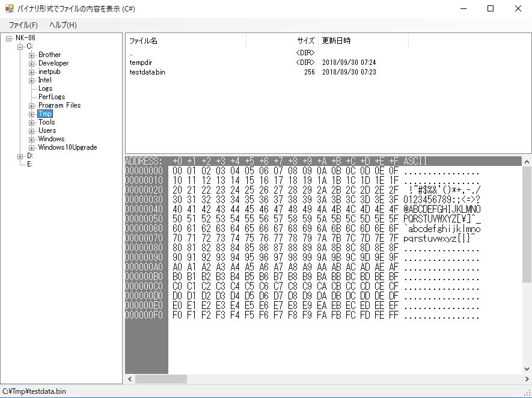The height and width of the screenshot is (398, 532).
Task: Expand the Windows folder node
Action: pyautogui.click(x=31, y=139)
